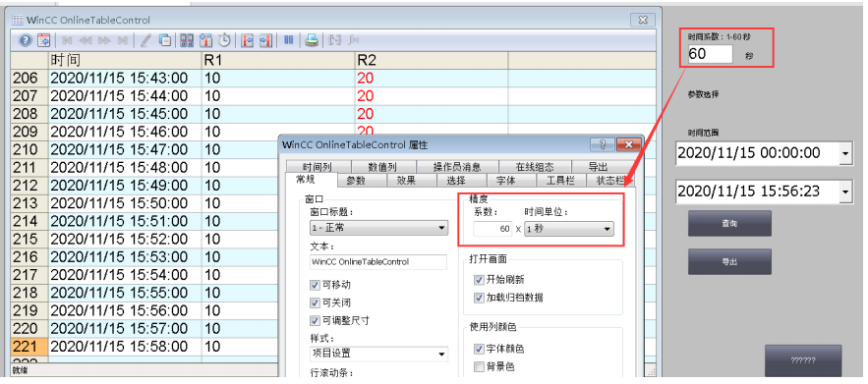This screenshot has height=384, width=868.
Task: Click the print icon in the toolbar
Action: point(312,40)
